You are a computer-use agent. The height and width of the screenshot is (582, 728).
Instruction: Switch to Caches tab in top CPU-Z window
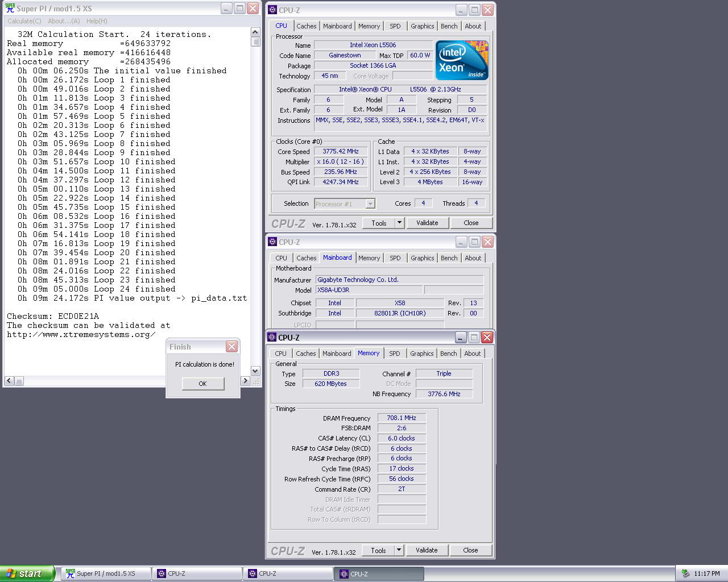(x=307, y=26)
